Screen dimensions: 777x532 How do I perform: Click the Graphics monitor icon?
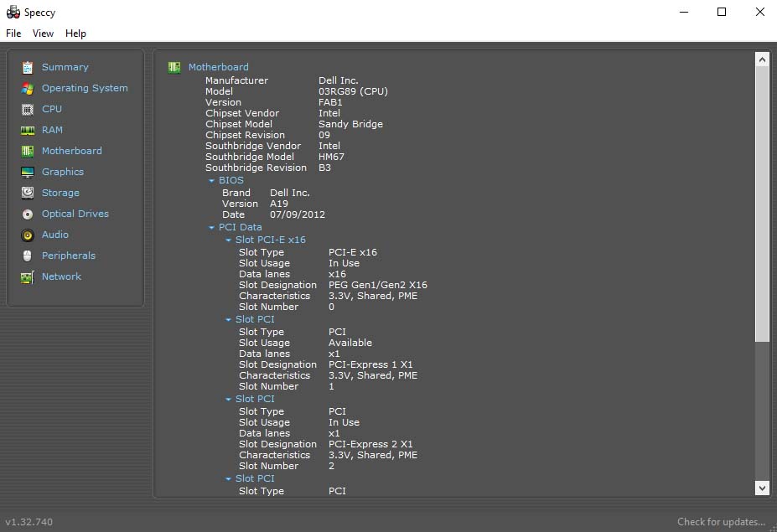(x=28, y=172)
